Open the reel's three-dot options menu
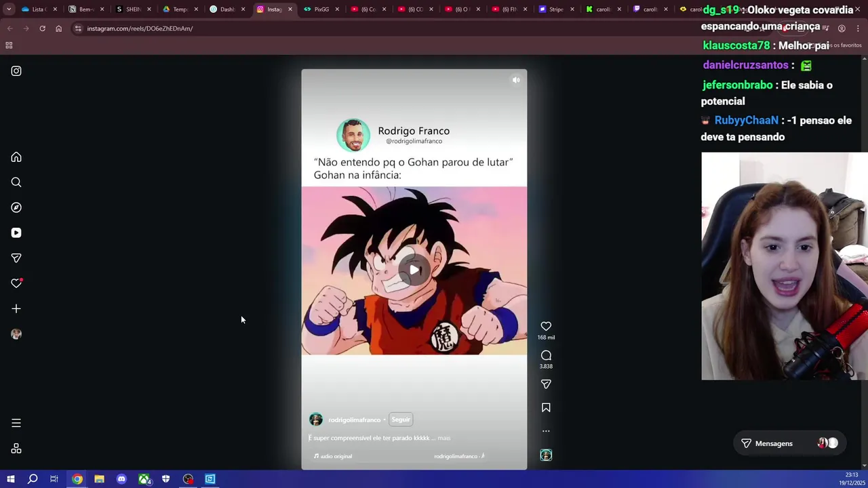Image resolution: width=868 pixels, height=488 pixels. tap(546, 431)
